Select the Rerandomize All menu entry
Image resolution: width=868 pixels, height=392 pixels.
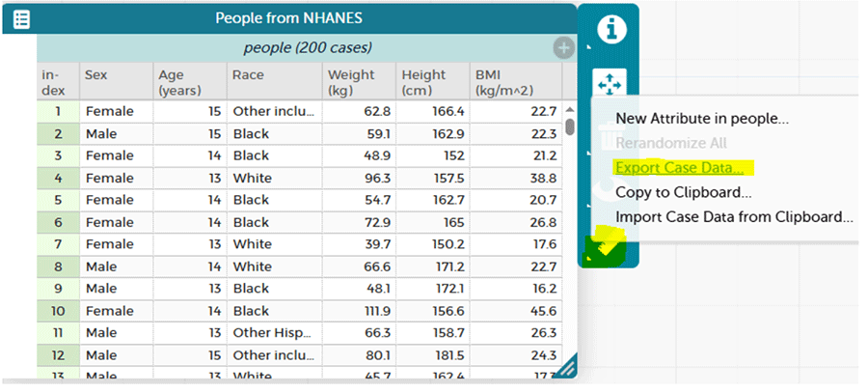tap(671, 143)
